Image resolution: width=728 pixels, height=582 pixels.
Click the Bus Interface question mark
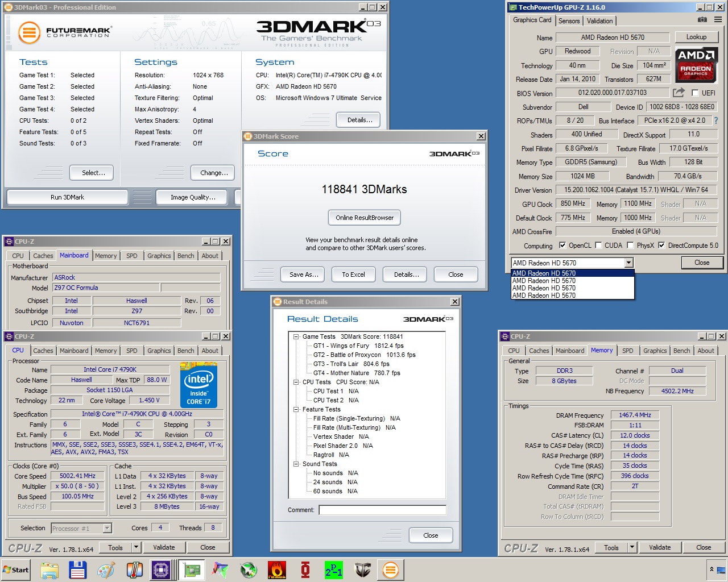715,120
